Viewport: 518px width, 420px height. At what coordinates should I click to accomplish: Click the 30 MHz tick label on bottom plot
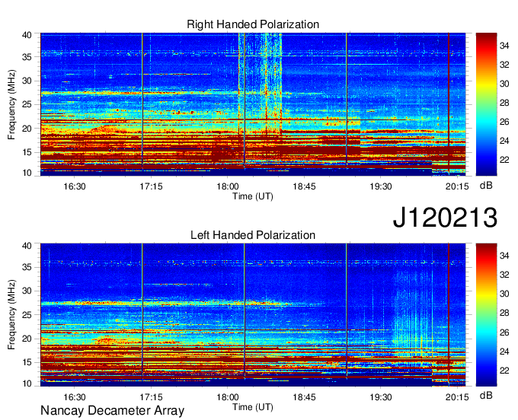[x=27, y=291]
